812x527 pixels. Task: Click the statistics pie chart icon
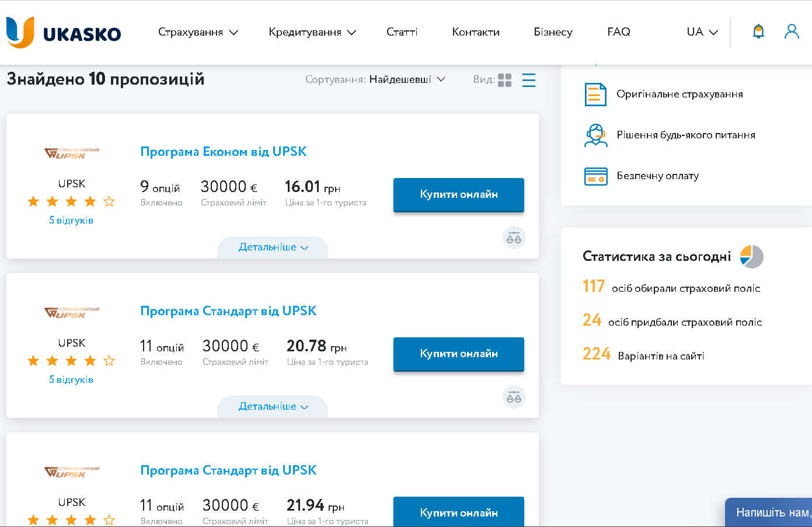pos(752,256)
